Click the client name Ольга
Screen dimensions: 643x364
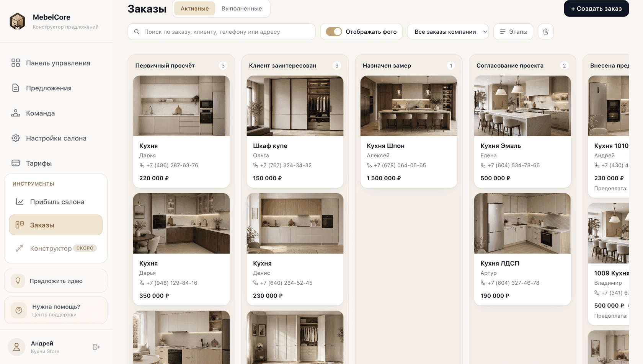point(261,155)
